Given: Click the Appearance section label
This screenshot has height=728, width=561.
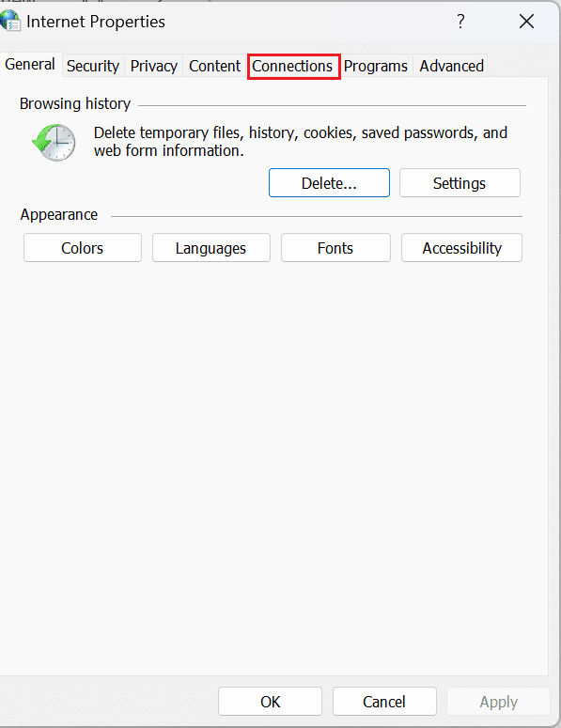Looking at the screenshot, I should (x=59, y=214).
